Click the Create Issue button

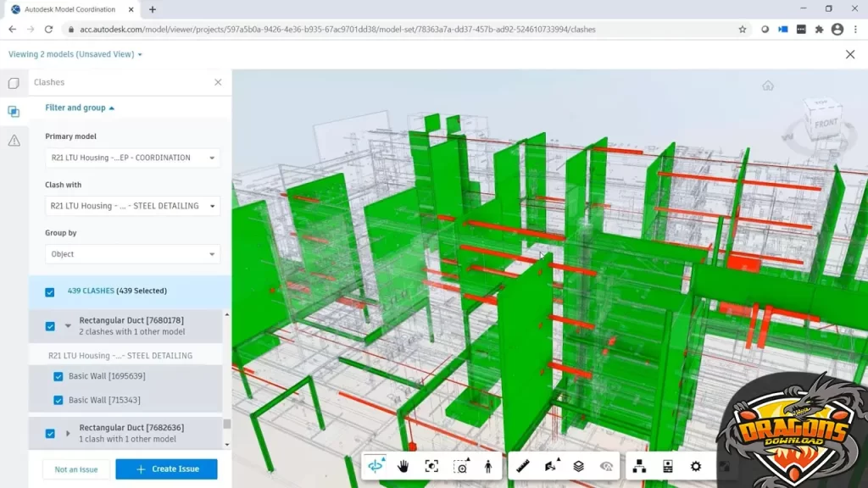[166, 469]
